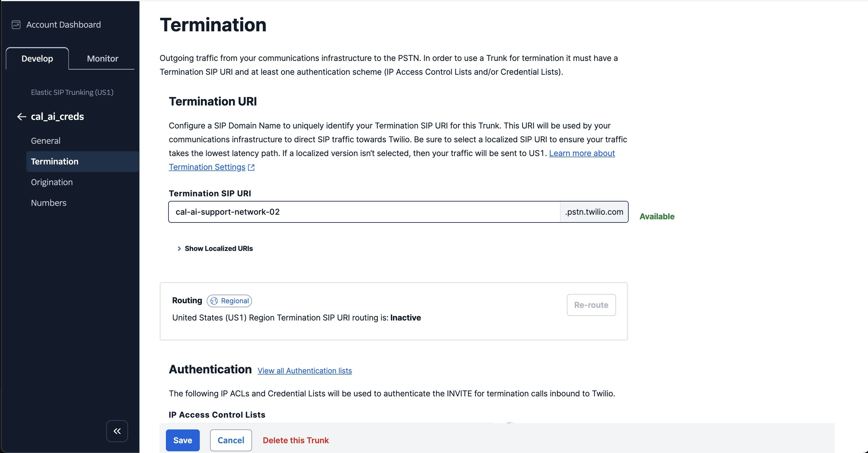Click the external link icon after Termination Settings
This screenshot has height=453, width=868.
tap(251, 167)
